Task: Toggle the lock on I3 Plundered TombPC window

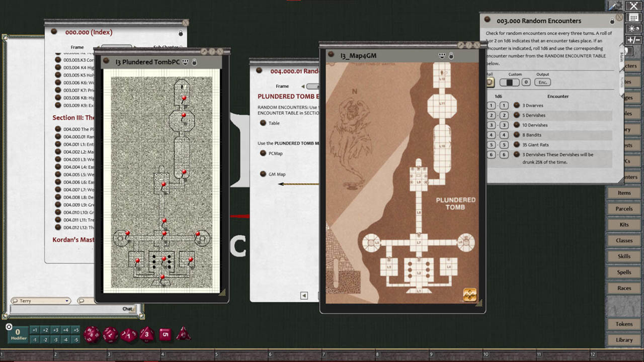Action: click(194, 61)
